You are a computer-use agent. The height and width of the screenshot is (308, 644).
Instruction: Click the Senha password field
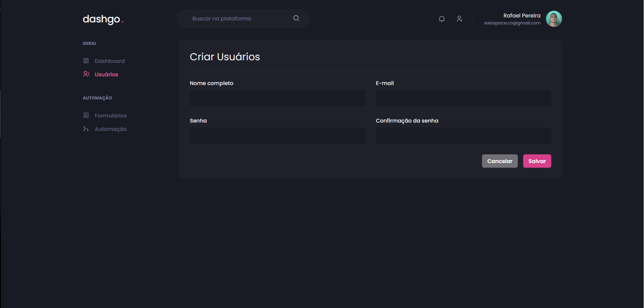(x=277, y=136)
